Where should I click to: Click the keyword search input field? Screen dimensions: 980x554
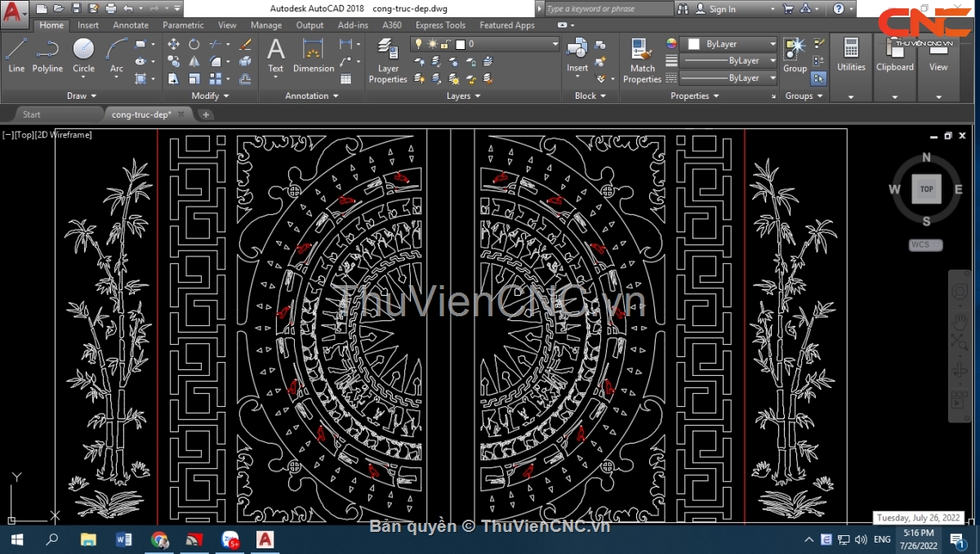[608, 9]
